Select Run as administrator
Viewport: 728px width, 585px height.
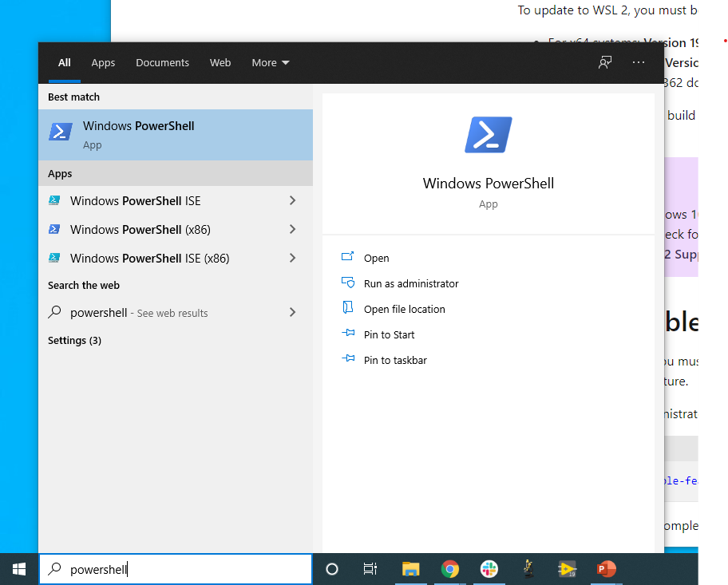click(411, 283)
